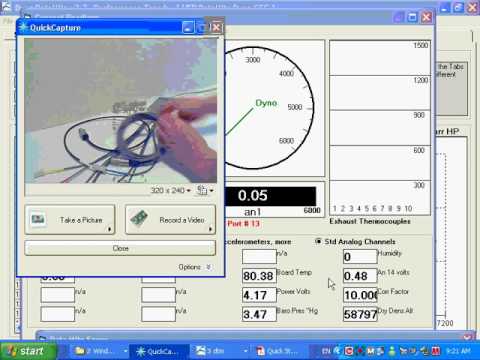Expand the grouped dtm taskbar button arrow
Image resolution: width=480 pixels, height=360 pixels.
(245, 351)
